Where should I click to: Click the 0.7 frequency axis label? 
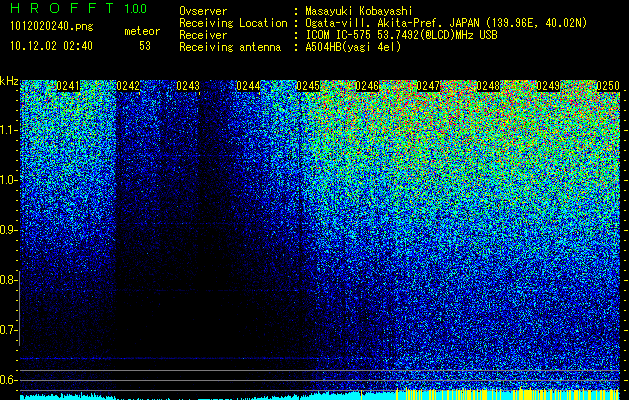coord(8,330)
